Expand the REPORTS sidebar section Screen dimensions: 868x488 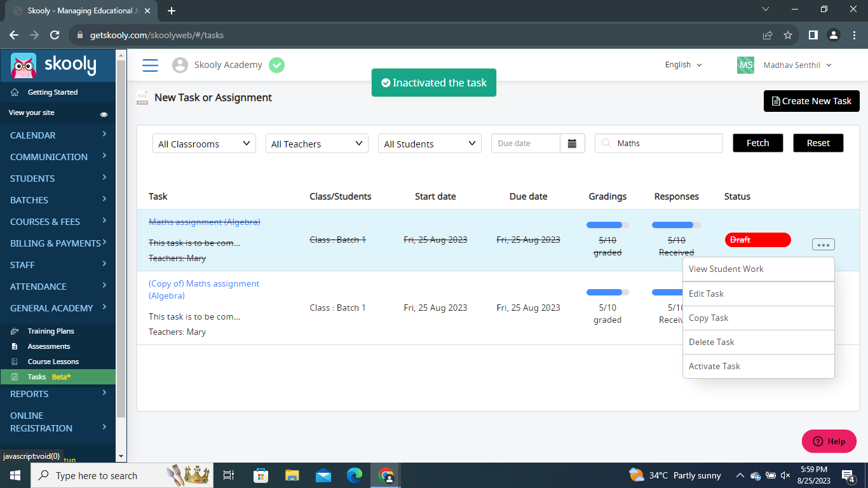[x=58, y=394]
